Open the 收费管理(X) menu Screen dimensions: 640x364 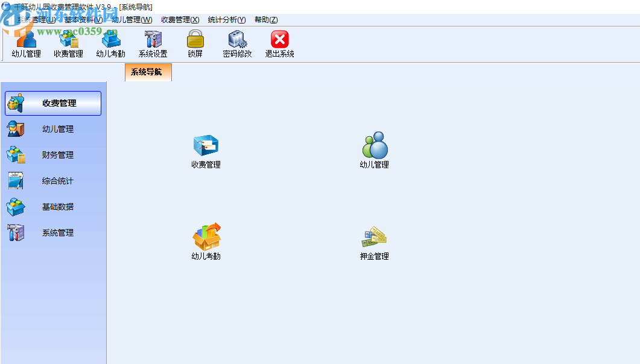[x=180, y=19]
